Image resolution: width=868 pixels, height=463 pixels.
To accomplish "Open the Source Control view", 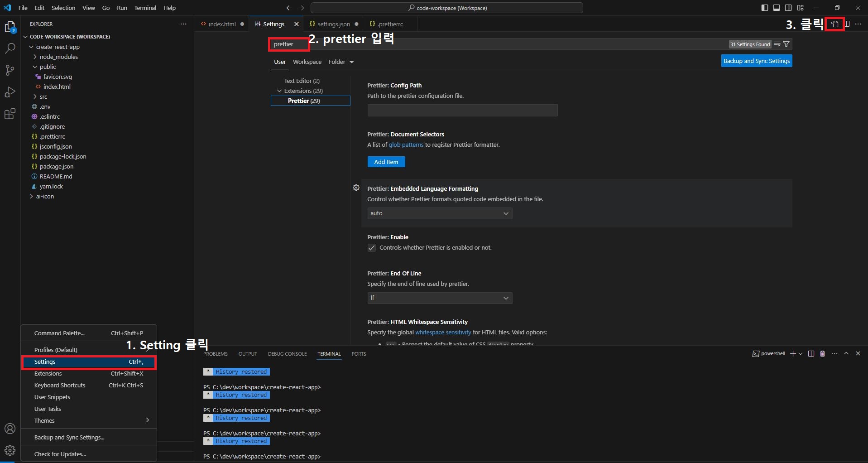I will (10, 70).
